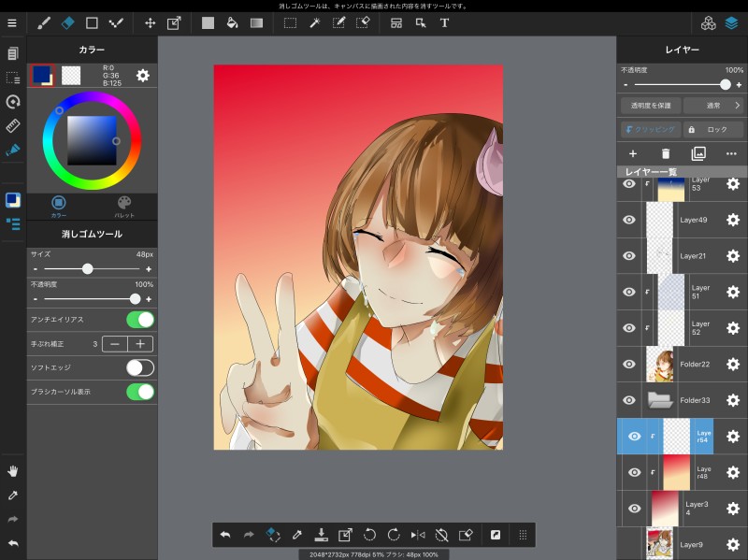Select the Paint Bucket fill tool
This screenshot has width=748, height=560.
point(232,22)
